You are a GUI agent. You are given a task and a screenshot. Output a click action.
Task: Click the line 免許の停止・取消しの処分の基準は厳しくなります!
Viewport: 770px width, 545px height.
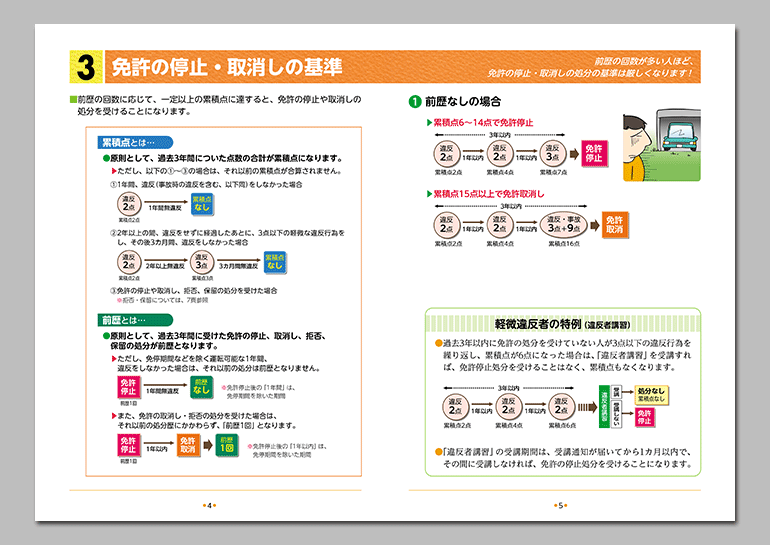point(590,73)
